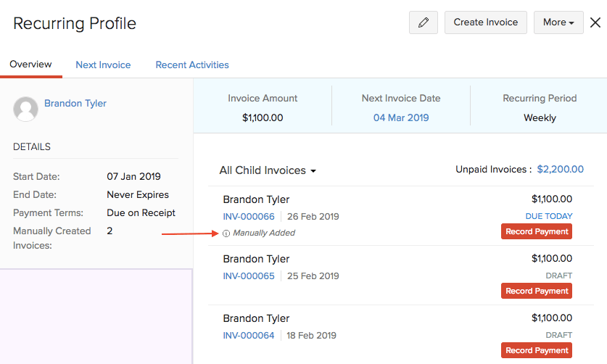Record payment for INV-000066

click(537, 231)
